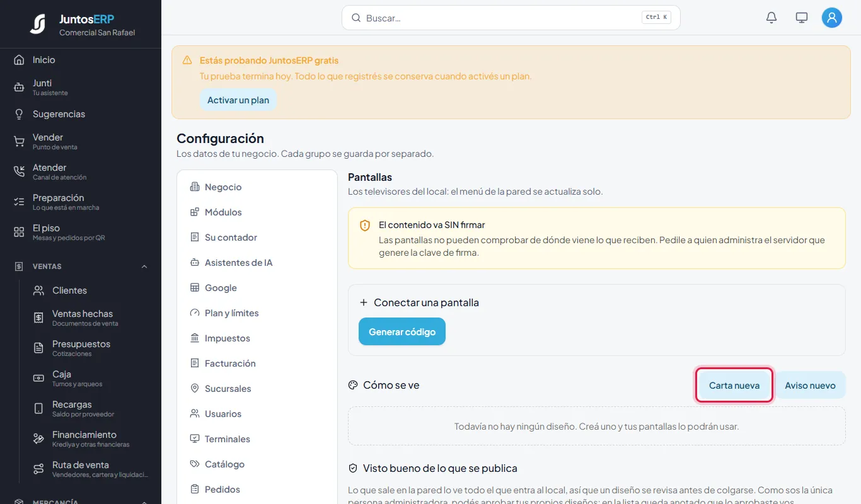The image size is (861, 504).
Task: Click the Preparación checklist icon
Action: point(19,202)
